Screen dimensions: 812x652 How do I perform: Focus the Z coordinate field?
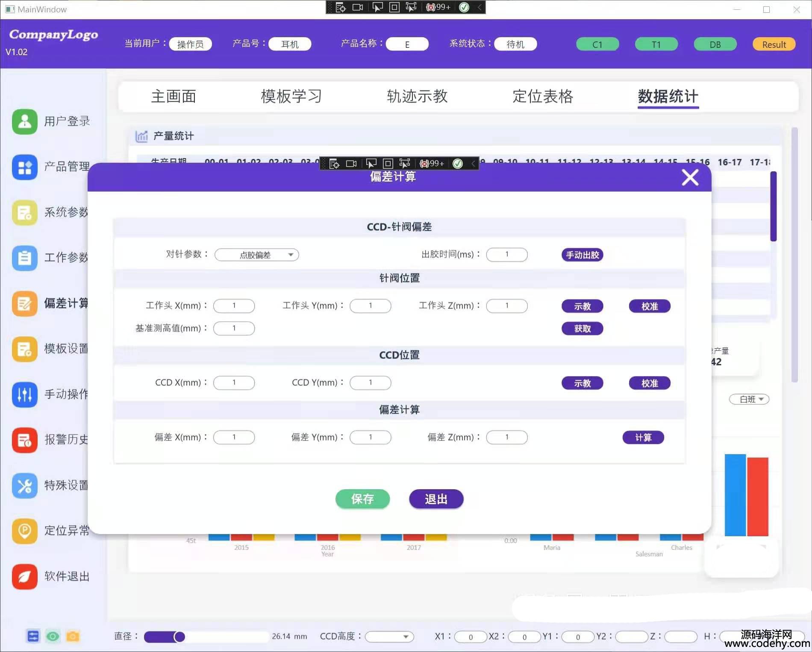tap(681, 637)
